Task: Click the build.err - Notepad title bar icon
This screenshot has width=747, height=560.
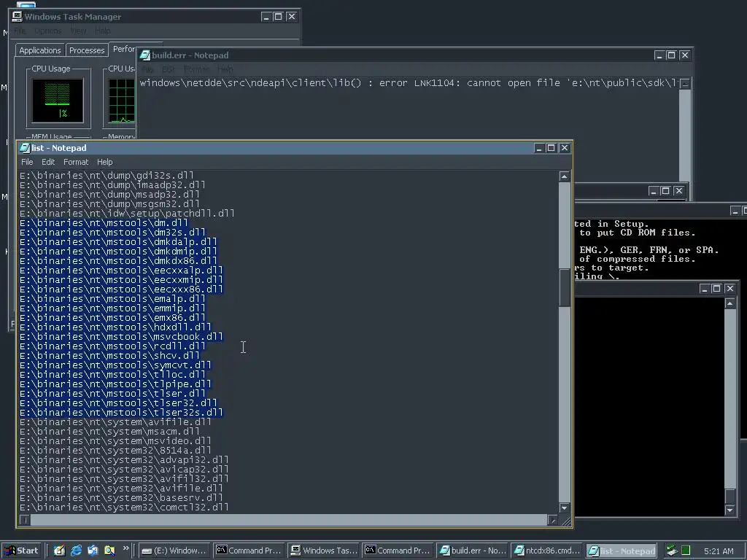Action: tap(145, 55)
